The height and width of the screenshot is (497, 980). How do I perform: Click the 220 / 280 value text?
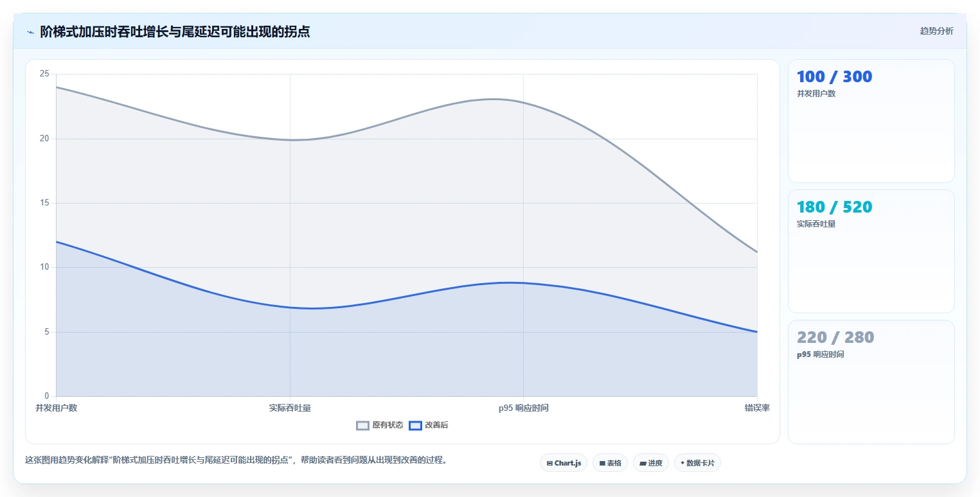pyautogui.click(x=835, y=338)
